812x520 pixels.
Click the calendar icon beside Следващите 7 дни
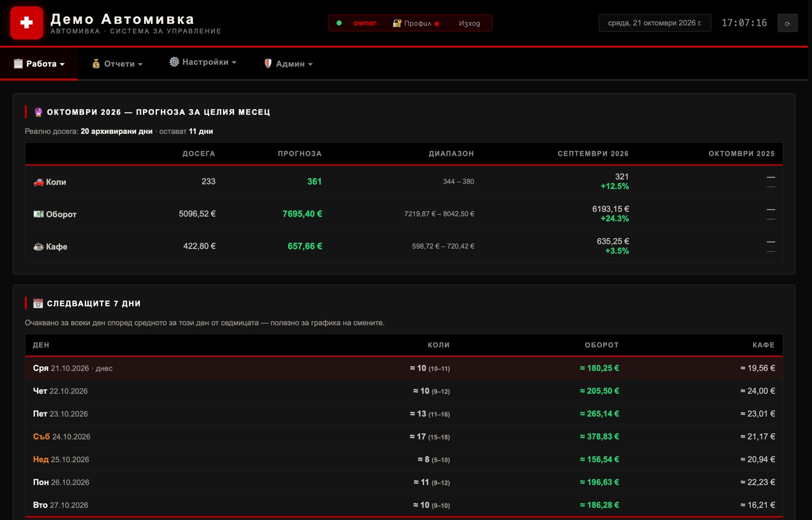pos(38,303)
